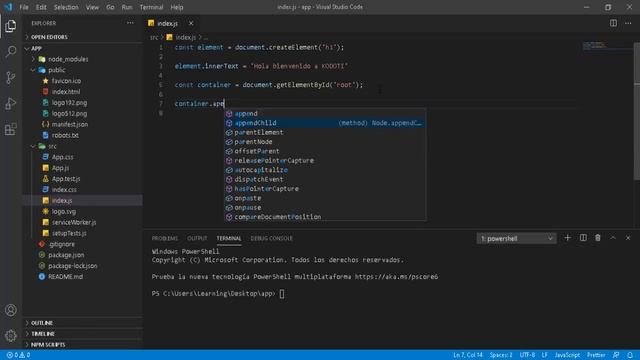The width and height of the screenshot is (640, 360).
Task: Open index.html in the file tree
Action: click(x=66, y=92)
